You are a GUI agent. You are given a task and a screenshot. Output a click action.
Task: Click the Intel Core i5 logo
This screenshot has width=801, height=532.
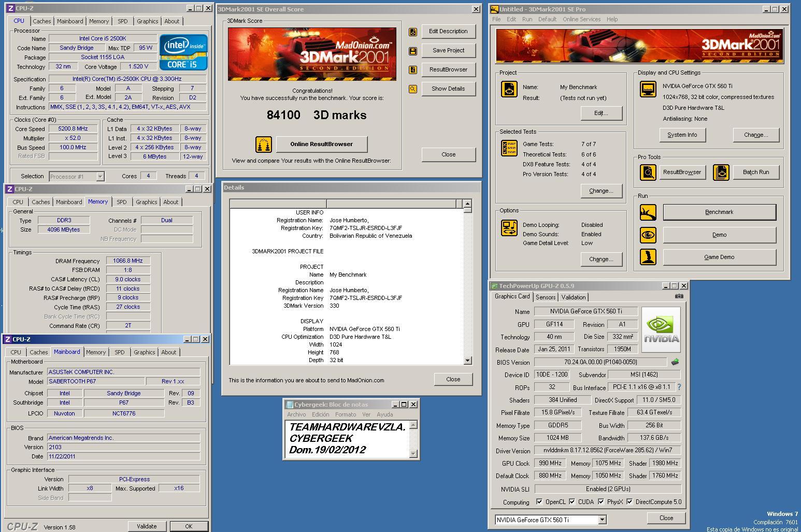tap(183, 52)
